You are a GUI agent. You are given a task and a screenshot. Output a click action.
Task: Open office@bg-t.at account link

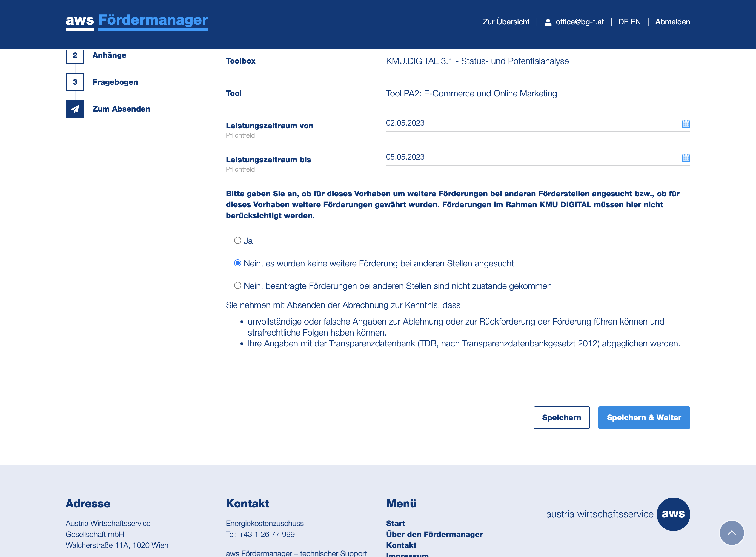point(580,22)
